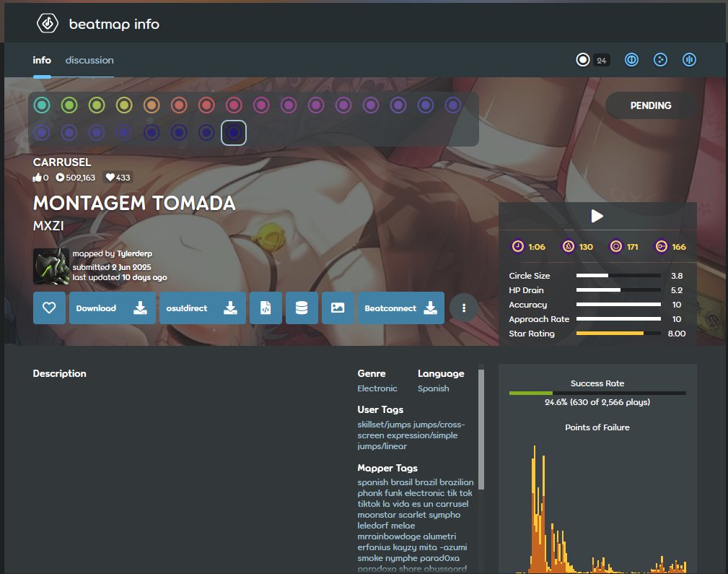Click the MONTAGEM TOMADA song title
This screenshot has width=728, height=574.
[x=134, y=203]
